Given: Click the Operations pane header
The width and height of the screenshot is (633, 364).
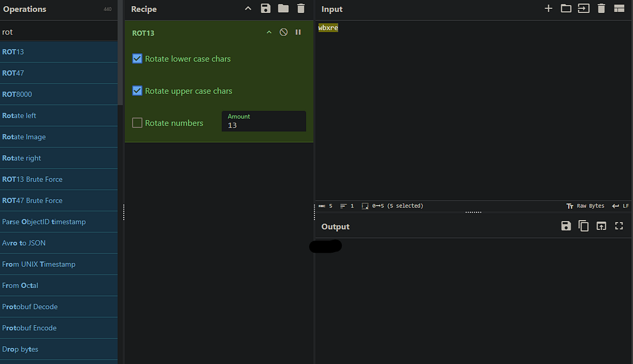Looking at the screenshot, I should click(59, 9).
